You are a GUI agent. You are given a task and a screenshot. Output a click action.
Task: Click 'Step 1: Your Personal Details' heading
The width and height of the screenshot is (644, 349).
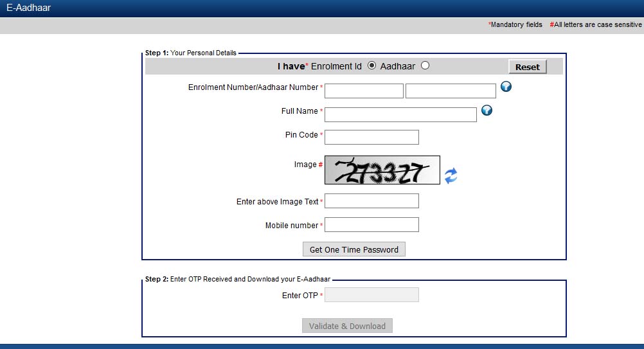pyautogui.click(x=191, y=53)
